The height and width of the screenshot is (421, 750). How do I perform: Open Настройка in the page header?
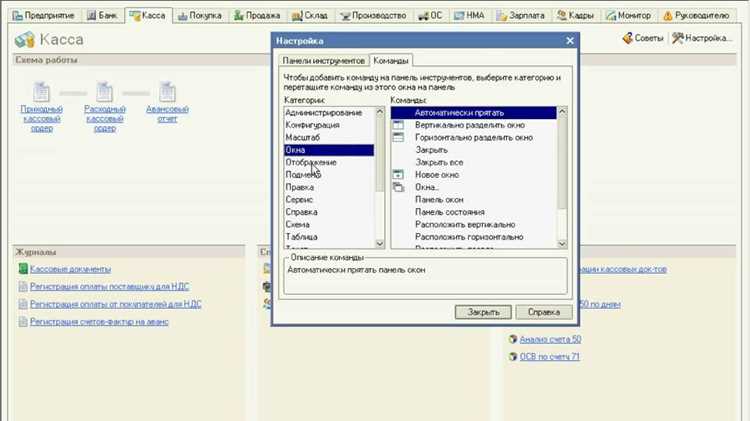702,38
